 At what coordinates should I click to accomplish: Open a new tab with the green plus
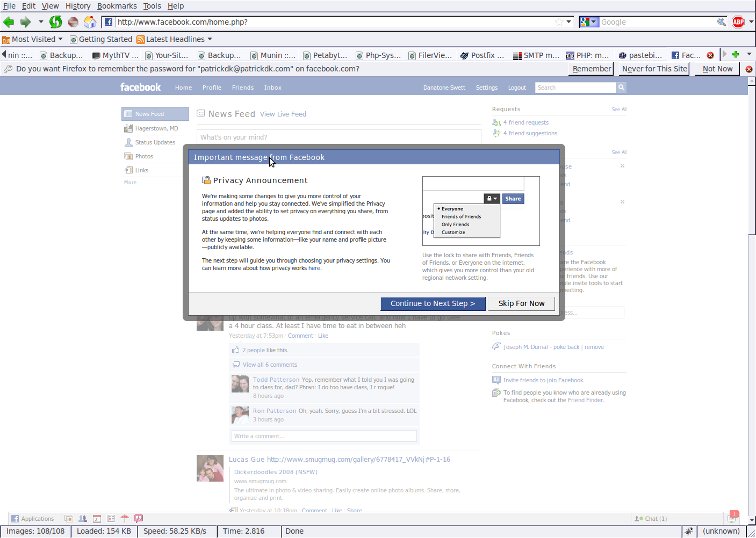pyautogui.click(x=736, y=54)
